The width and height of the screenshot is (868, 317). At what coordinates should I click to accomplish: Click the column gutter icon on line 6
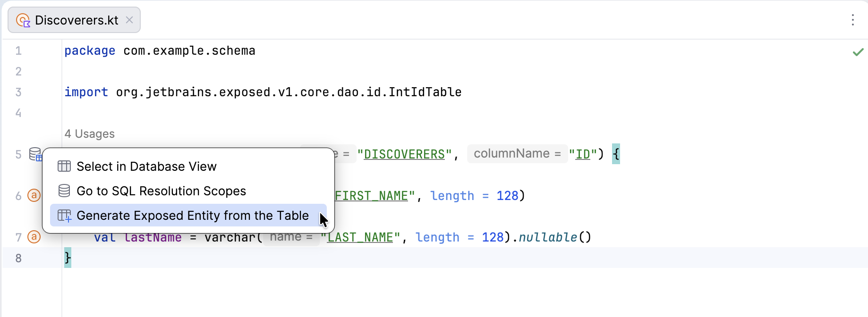[34, 195]
